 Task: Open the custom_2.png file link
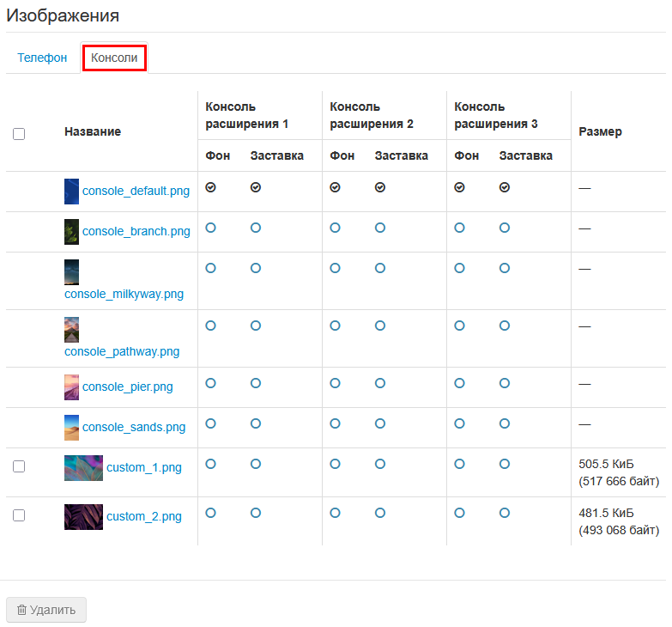[x=144, y=517]
